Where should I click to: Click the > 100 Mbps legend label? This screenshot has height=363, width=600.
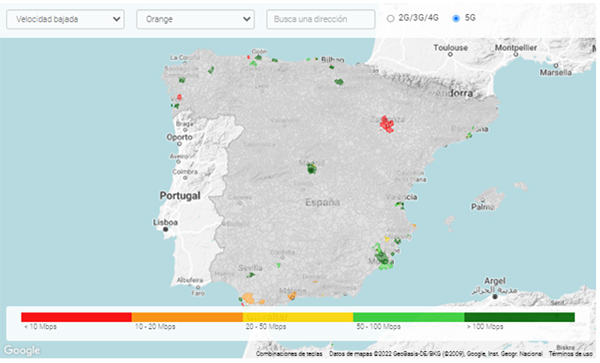485,327
